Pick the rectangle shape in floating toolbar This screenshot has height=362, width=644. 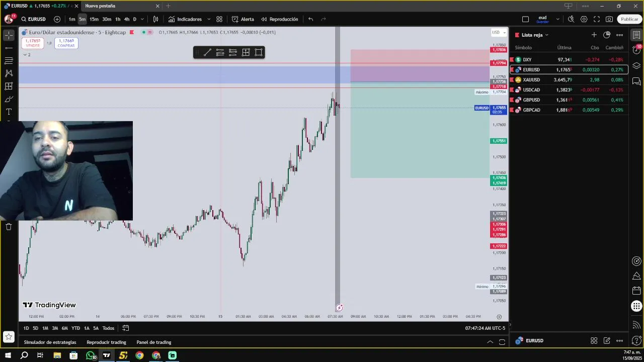click(259, 52)
